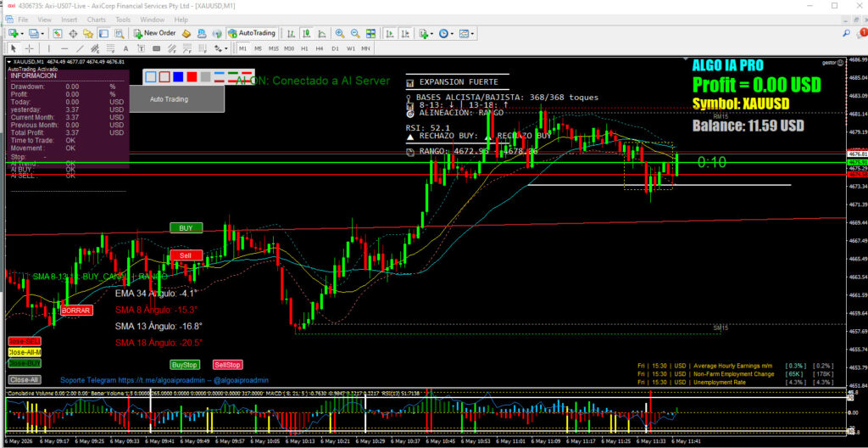Viewport: 868px width, 448px height.
Task: Select the Fibonacci Retracement tool
Action: (x=111, y=48)
